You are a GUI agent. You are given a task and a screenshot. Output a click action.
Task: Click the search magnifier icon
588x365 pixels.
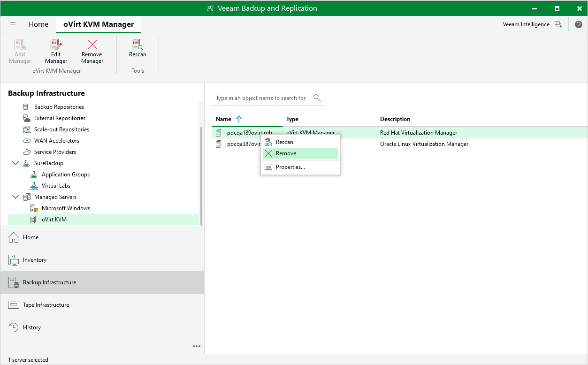(x=317, y=98)
